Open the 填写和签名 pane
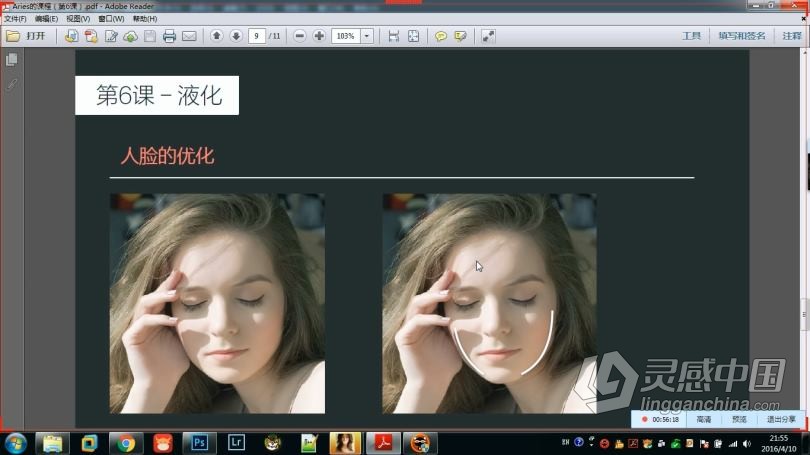Screen dimensions: 810x455 pyautogui.click(x=742, y=36)
